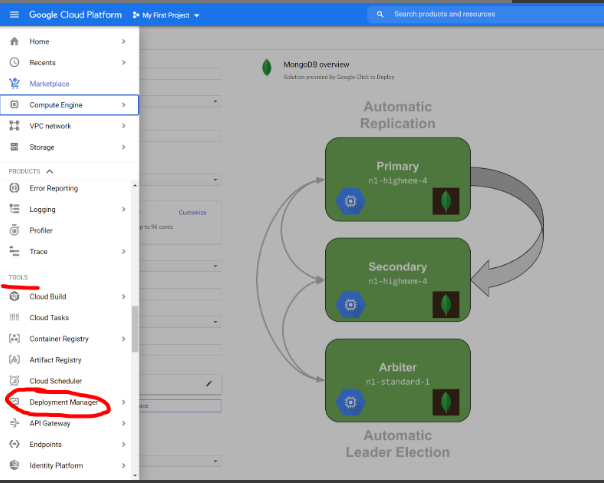
Task: Click the n1-standard-1 machine type text
Action: coord(398,381)
